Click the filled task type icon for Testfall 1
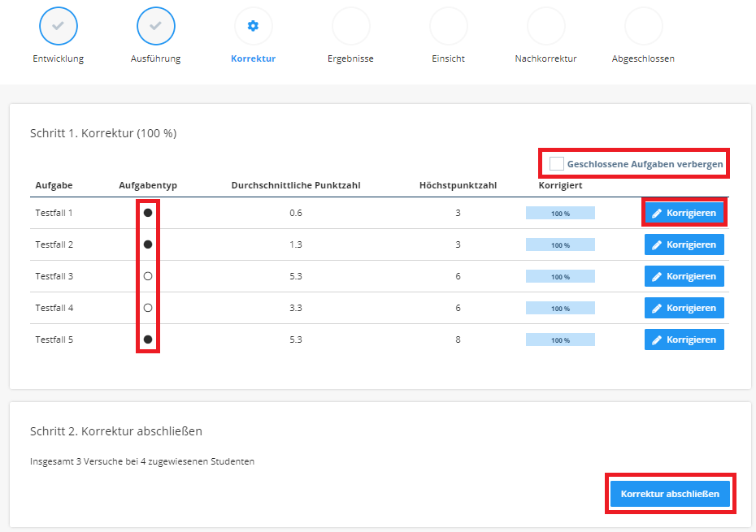756x532 pixels. pyautogui.click(x=148, y=213)
